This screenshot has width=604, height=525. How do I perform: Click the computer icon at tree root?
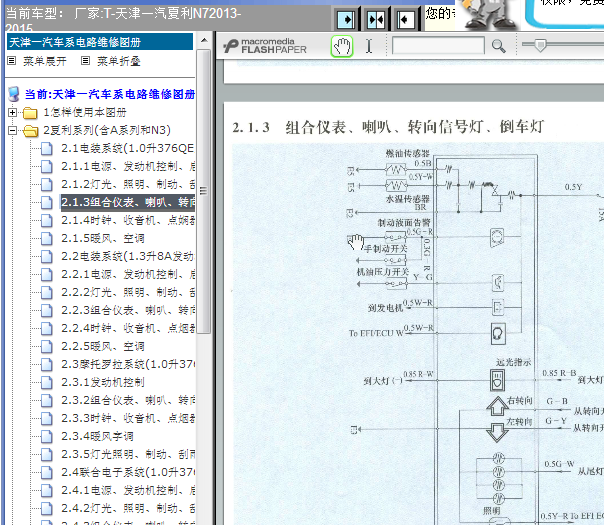point(14,94)
